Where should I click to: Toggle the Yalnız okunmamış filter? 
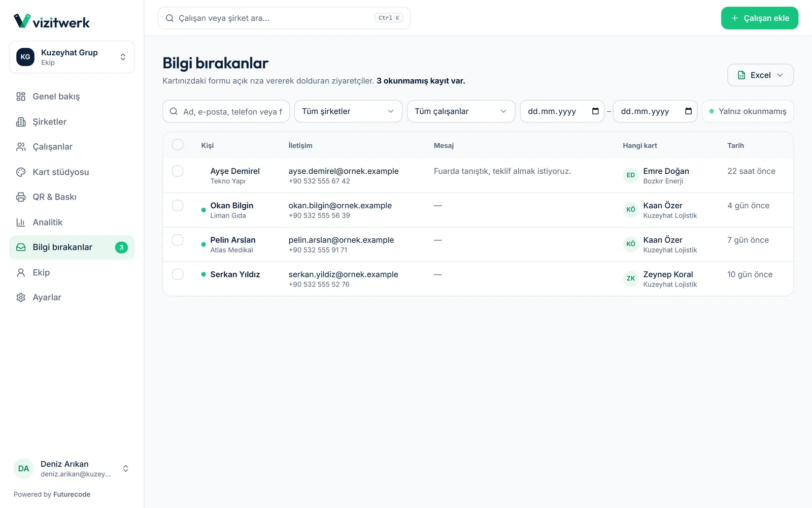coord(748,111)
